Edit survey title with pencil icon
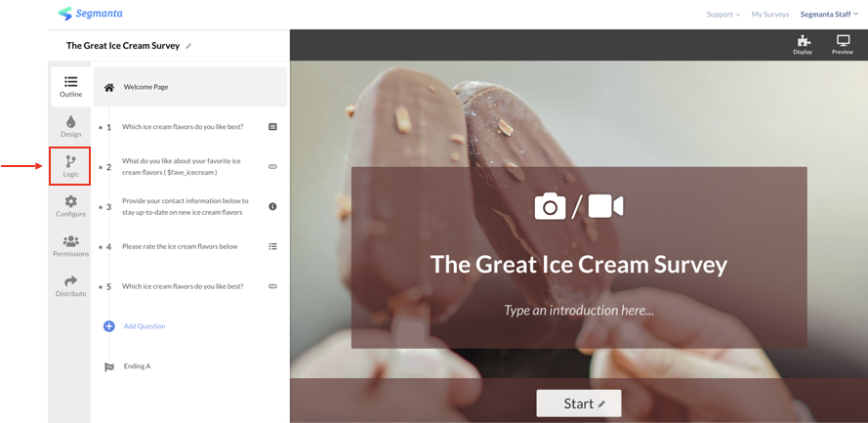Viewport: 868px width, 423px height. 188,46
